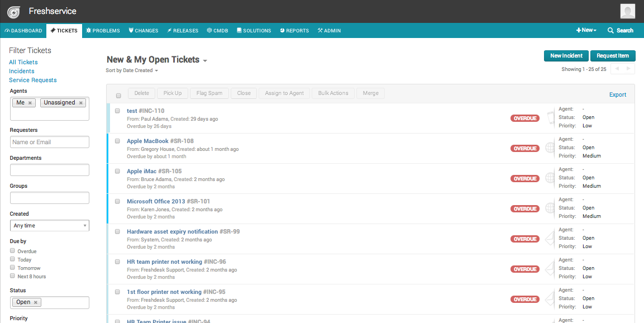The image size is (644, 323).
Task: Check the Microsoft Office 2013 ticket
Action: tap(117, 201)
